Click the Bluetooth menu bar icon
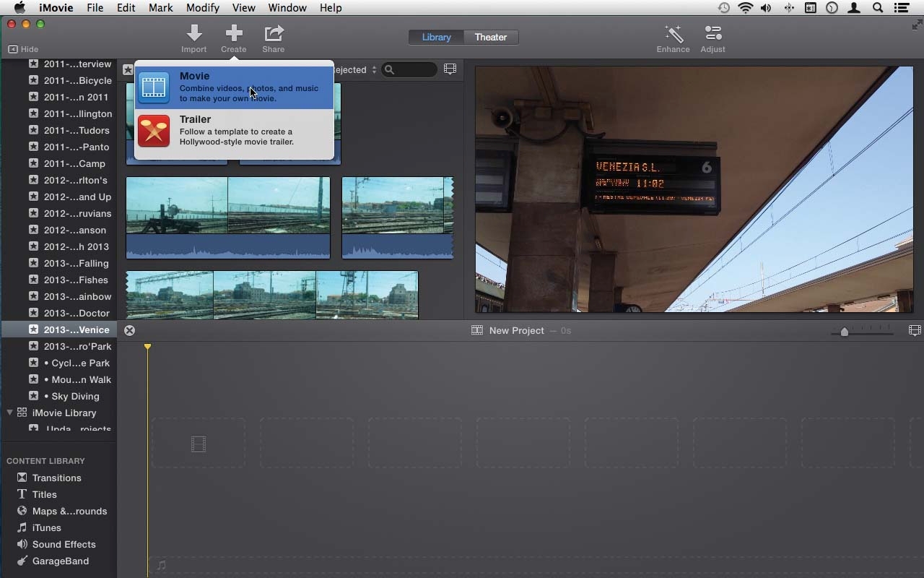924x578 pixels. tap(788, 8)
